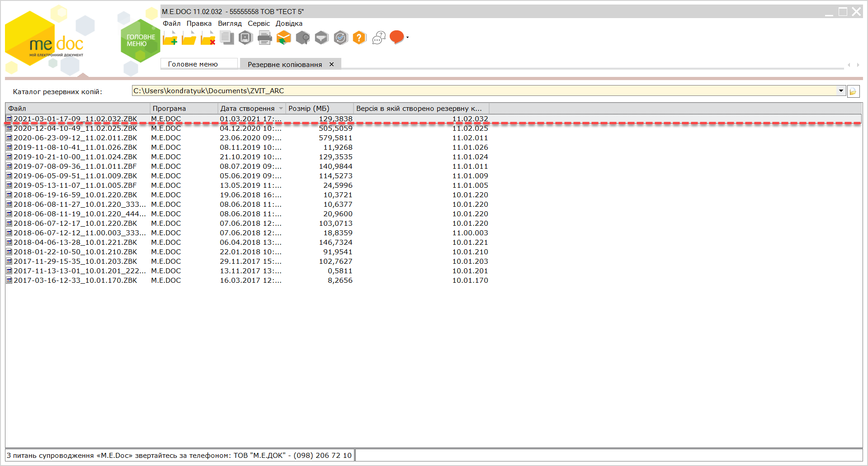Maximize the M.E.DOC window
The image size is (868, 466).
click(843, 12)
